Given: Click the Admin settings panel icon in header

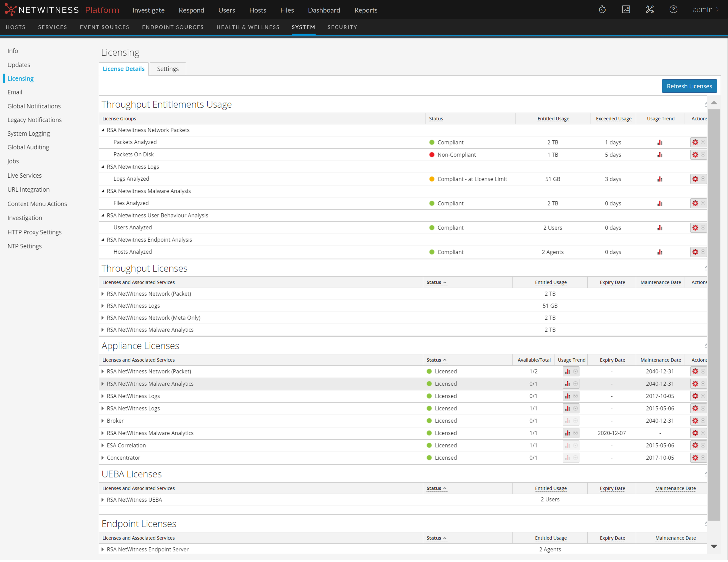Looking at the screenshot, I should [x=626, y=10].
